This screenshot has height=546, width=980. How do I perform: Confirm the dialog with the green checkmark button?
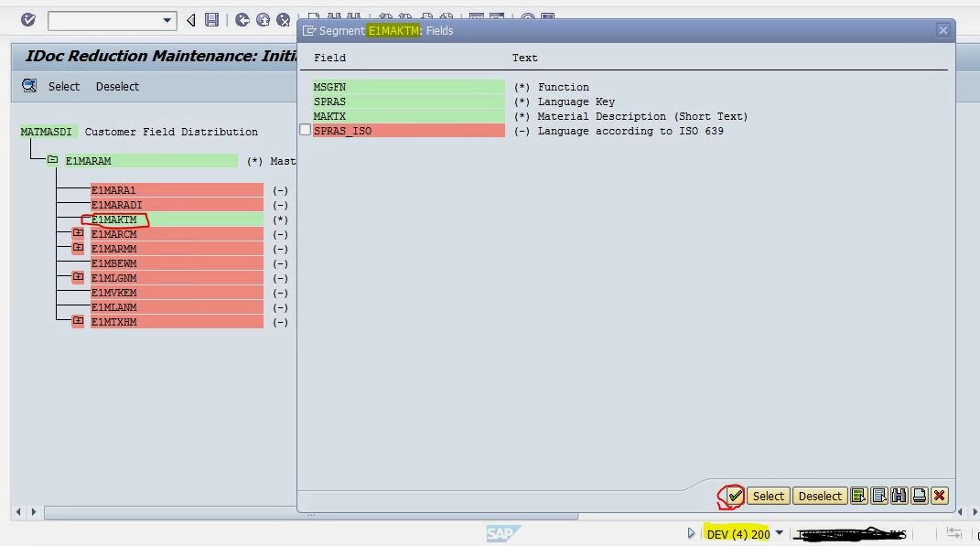(x=735, y=496)
